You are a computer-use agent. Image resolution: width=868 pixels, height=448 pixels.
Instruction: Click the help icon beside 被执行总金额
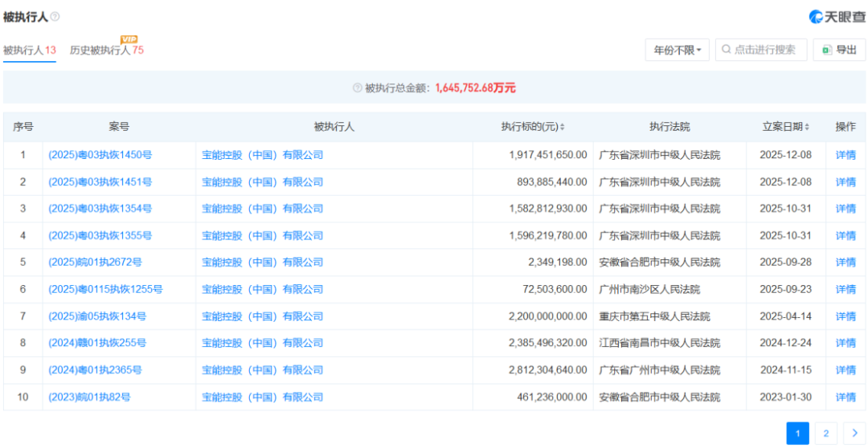357,88
